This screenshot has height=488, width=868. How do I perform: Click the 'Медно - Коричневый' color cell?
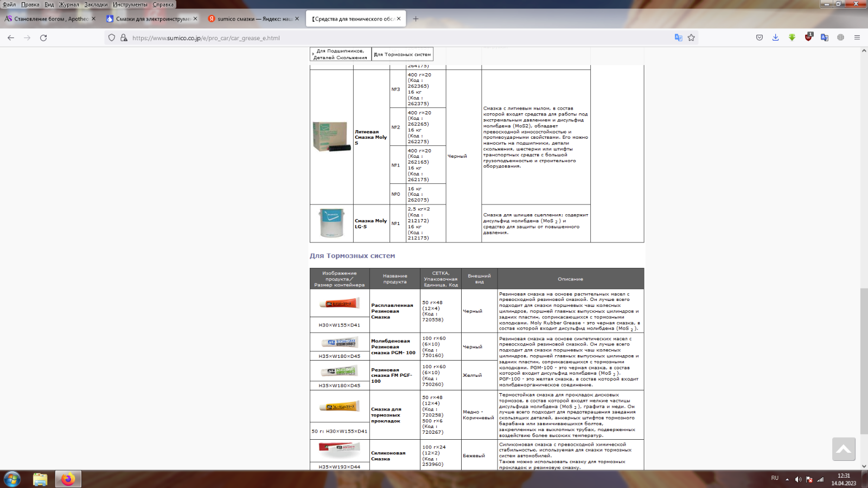point(478,415)
